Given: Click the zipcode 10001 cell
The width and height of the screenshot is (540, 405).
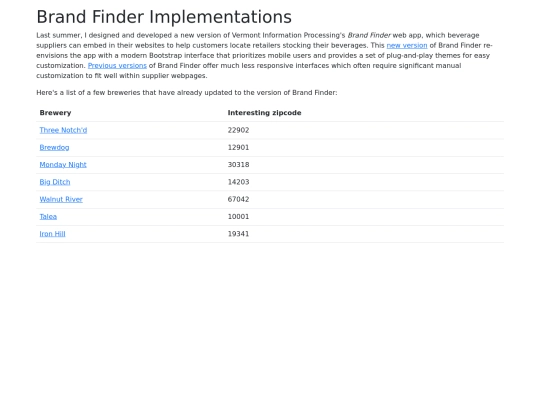Looking at the screenshot, I should [x=238, y=216].
